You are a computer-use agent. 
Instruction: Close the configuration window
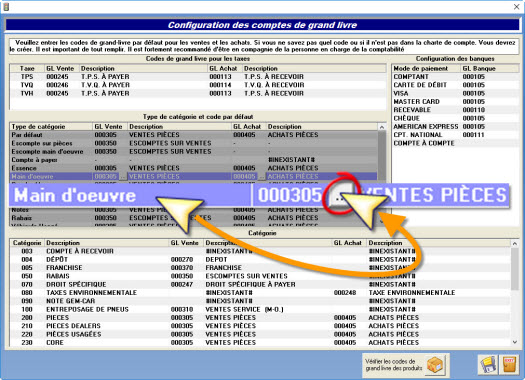517,6
